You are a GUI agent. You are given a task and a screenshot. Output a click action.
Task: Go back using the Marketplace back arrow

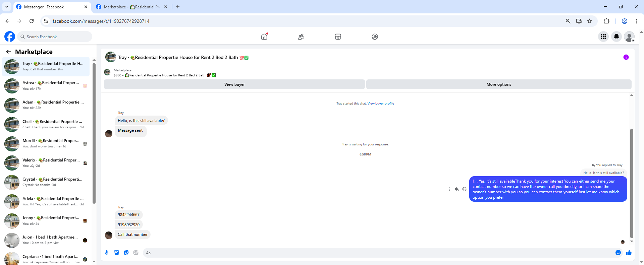[8, 52]
